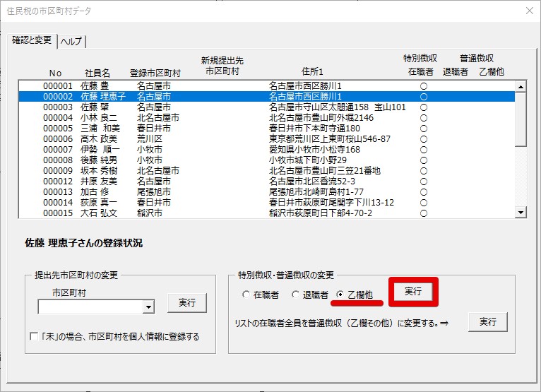The width and height of the screenshot is (541, 392).
Task: Open the 市区町村 dropdown arrow
Action: pyautogui.click(x=148, y=307)
